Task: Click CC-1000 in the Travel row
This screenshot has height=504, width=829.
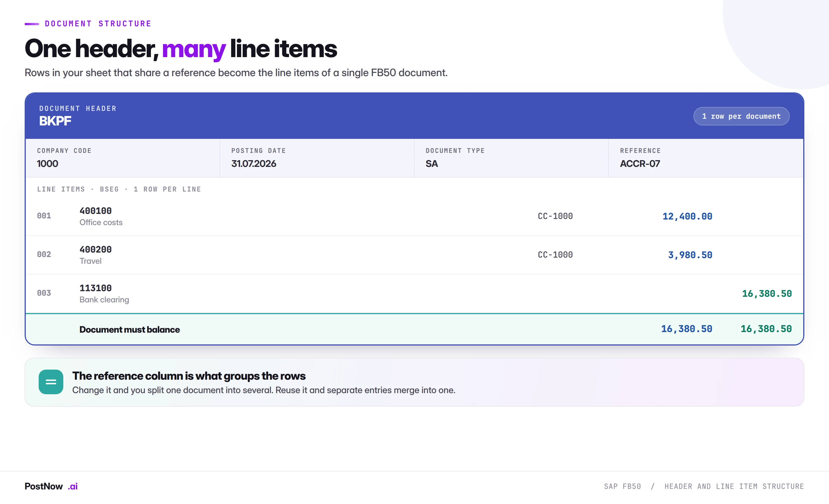Action: (x=555, y=255)
